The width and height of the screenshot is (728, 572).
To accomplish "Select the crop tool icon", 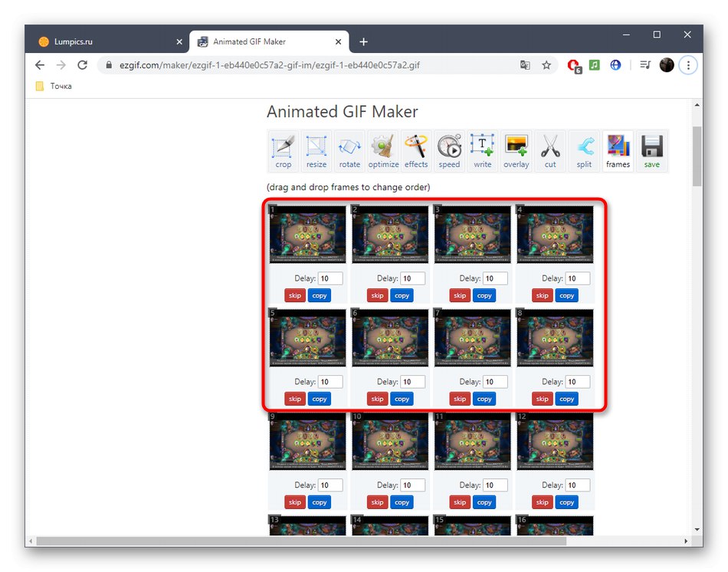I will coord(284,151).
